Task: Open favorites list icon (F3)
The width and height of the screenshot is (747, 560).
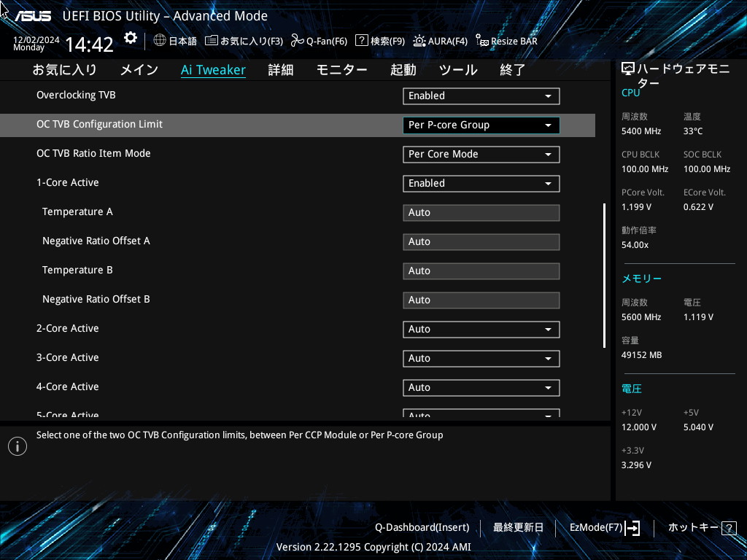Action: click(212, 41)
